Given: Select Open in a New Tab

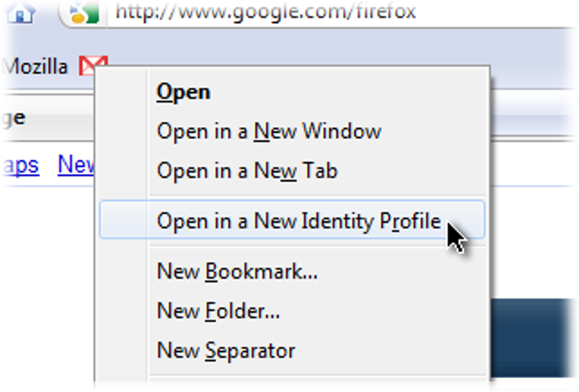Looking at the screenshot, I should pyautogui.click(x=247, y=171).
